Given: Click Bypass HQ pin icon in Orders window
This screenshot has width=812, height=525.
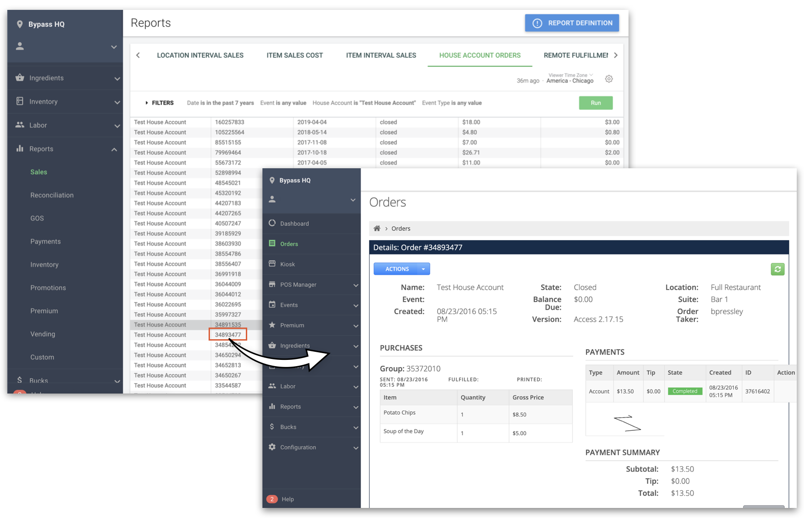Looking at the screenshot, I should click(272, 180).
